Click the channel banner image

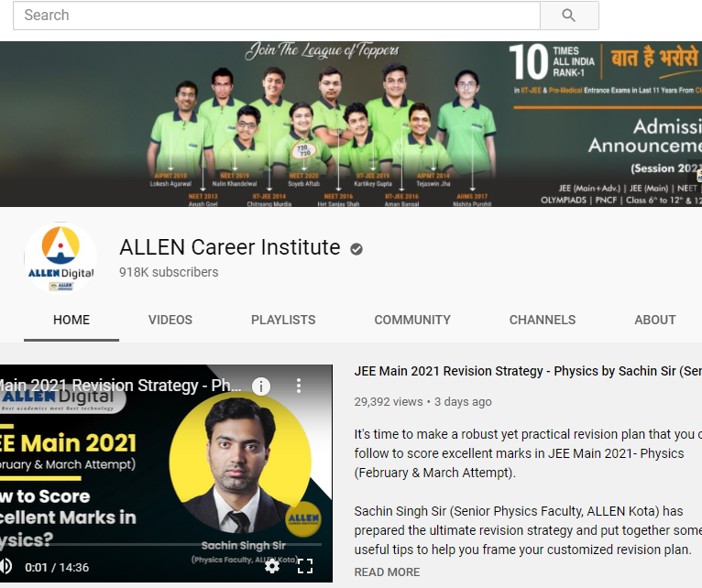pos(351,124)
